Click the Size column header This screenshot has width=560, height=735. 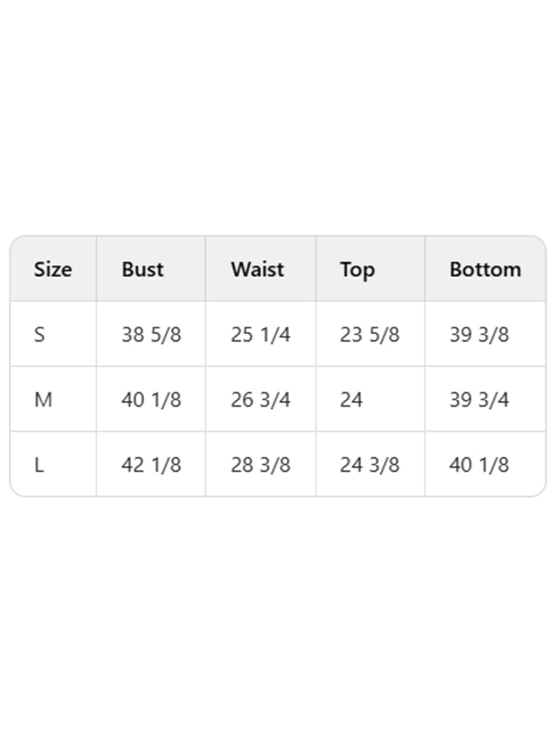pyautogui.click(x=52, y=269)
